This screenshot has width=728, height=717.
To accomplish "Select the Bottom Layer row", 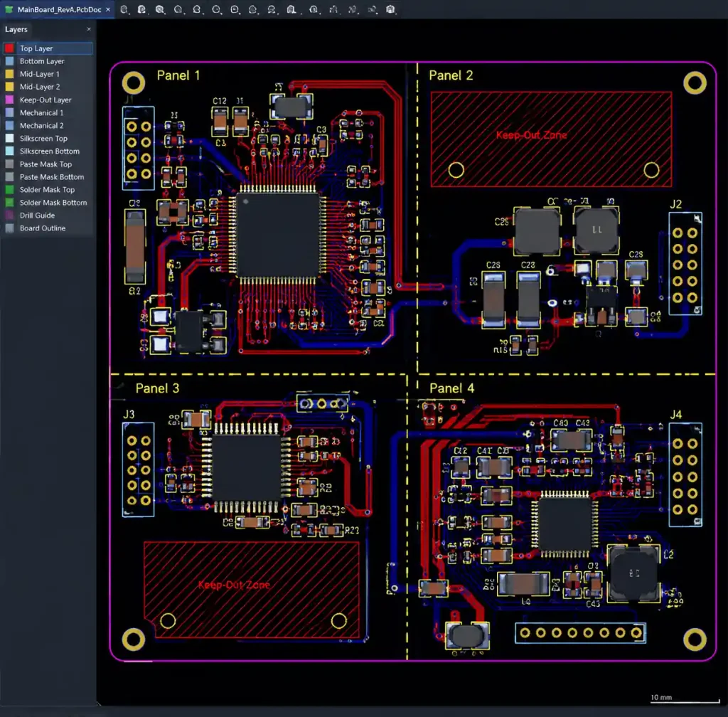I will click(x=48, y=61).
